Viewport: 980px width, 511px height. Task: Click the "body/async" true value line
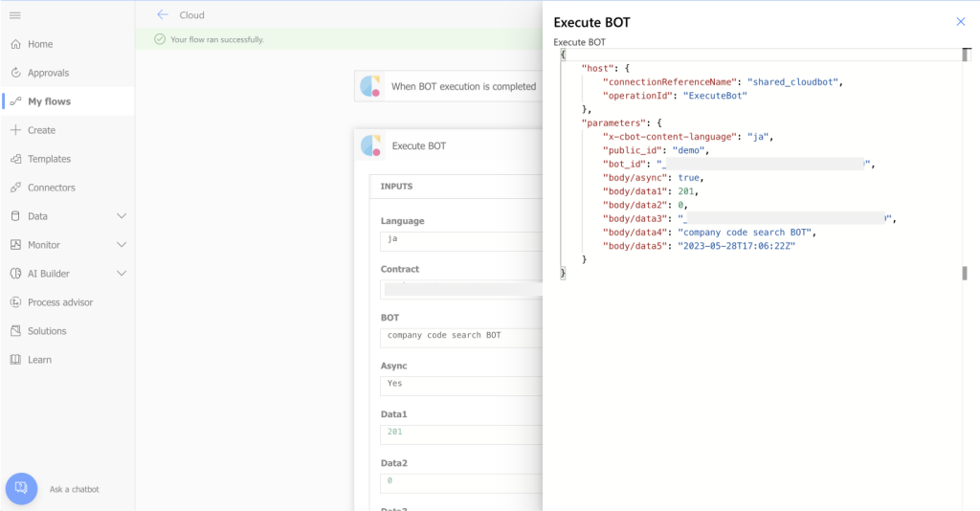[x=653, y=178]
